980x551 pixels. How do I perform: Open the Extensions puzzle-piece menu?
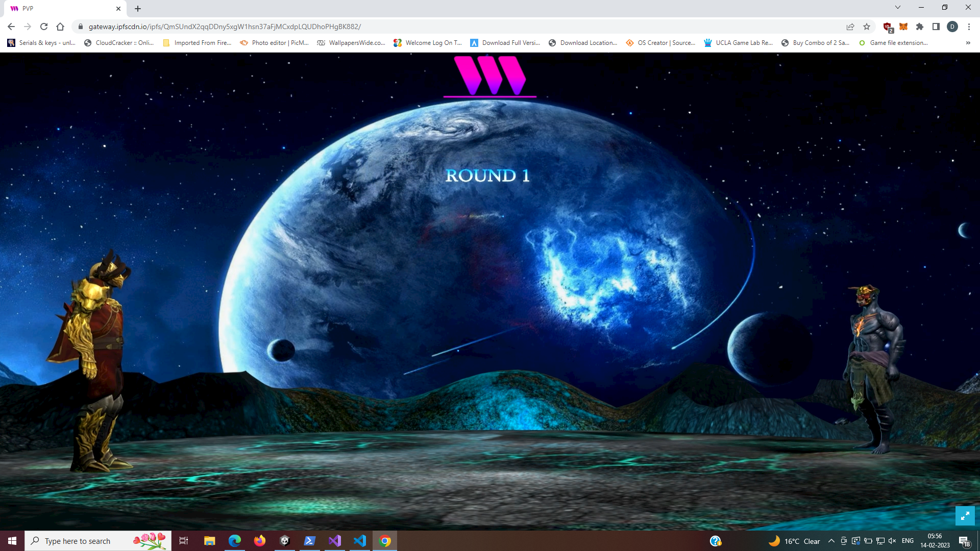tap(920, 27)
